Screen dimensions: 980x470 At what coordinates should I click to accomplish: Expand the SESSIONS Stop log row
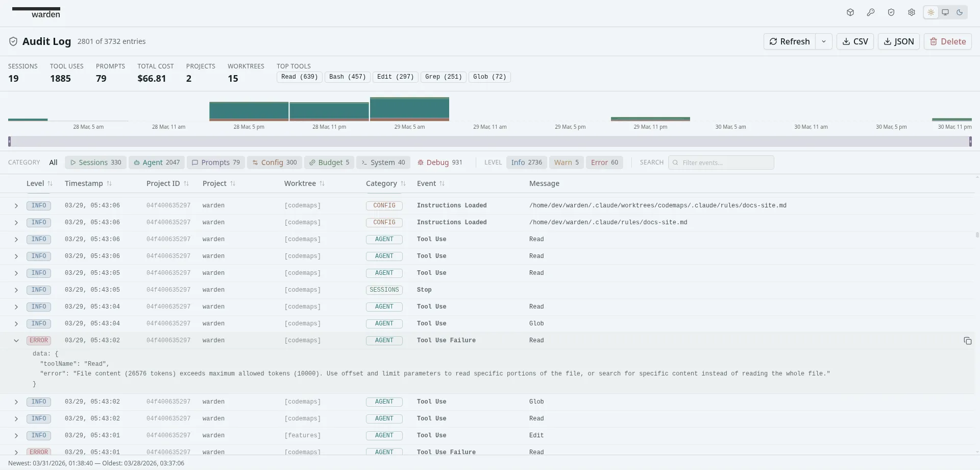pos(16,290)
